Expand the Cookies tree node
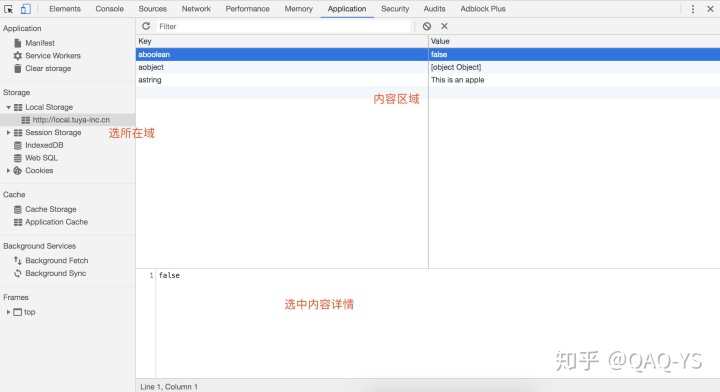This screenshot has width=720, height=392. click(x=8, y=170)
